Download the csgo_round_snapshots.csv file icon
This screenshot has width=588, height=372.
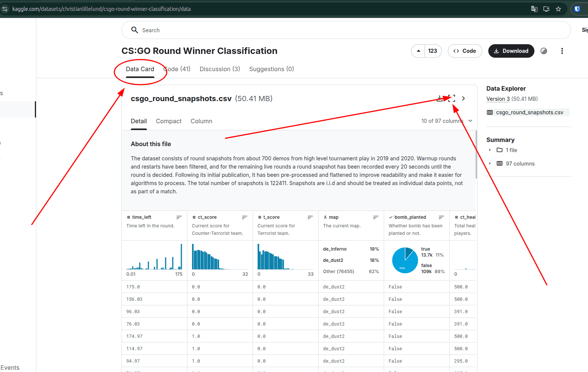440,99
